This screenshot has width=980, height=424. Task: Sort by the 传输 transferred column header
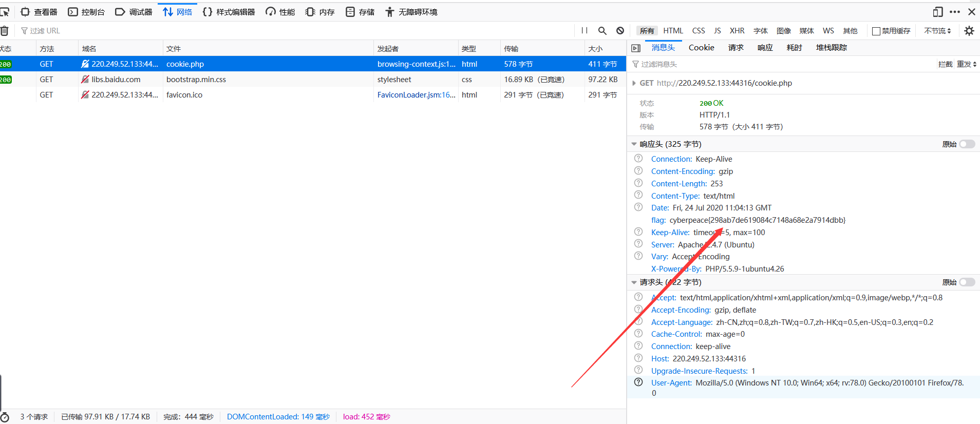[542, 49]
